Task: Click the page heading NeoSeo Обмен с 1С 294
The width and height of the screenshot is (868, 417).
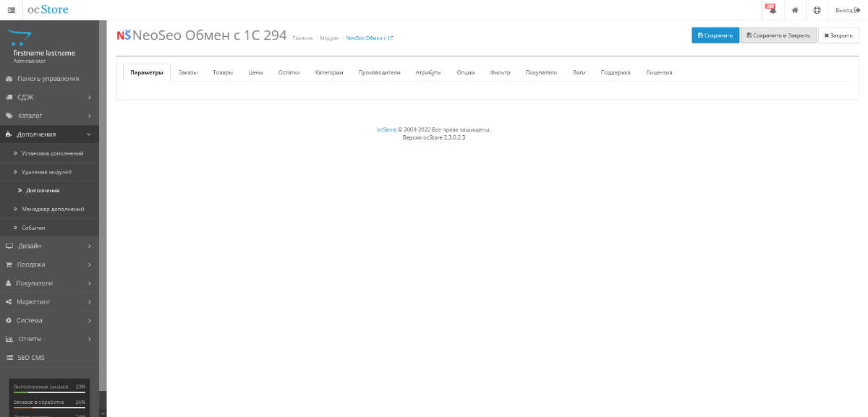Action: [210, 35]
